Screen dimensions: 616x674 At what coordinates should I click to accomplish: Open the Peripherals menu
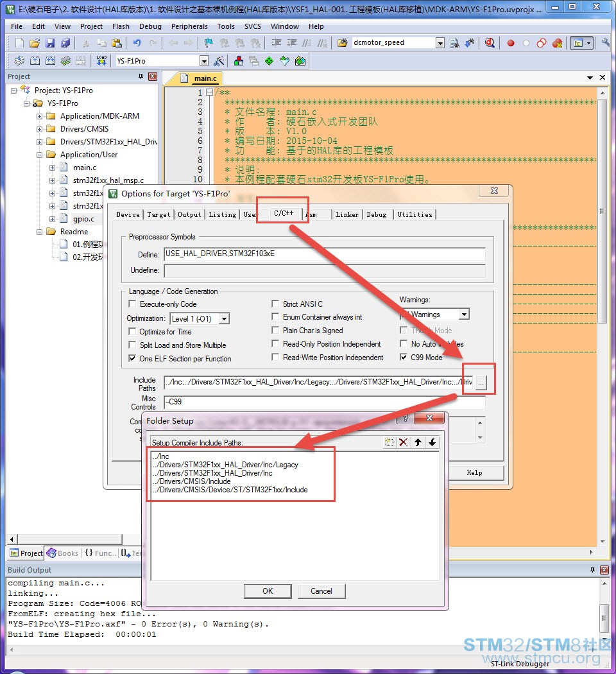pyautogui.click(x=189, y=26)
